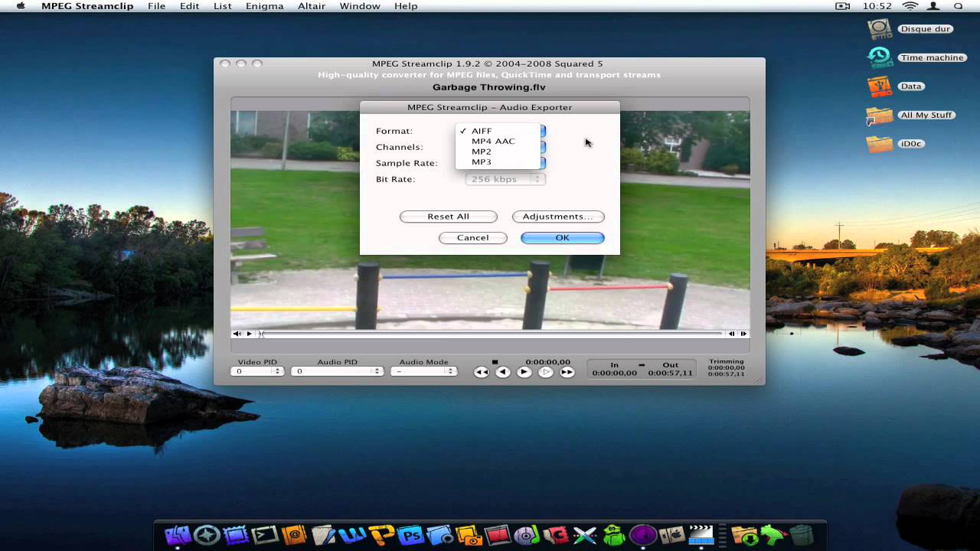
Task: Click the Garbage Throwing.flv file title
Action: pyautogui.click(x=489, y=87)
